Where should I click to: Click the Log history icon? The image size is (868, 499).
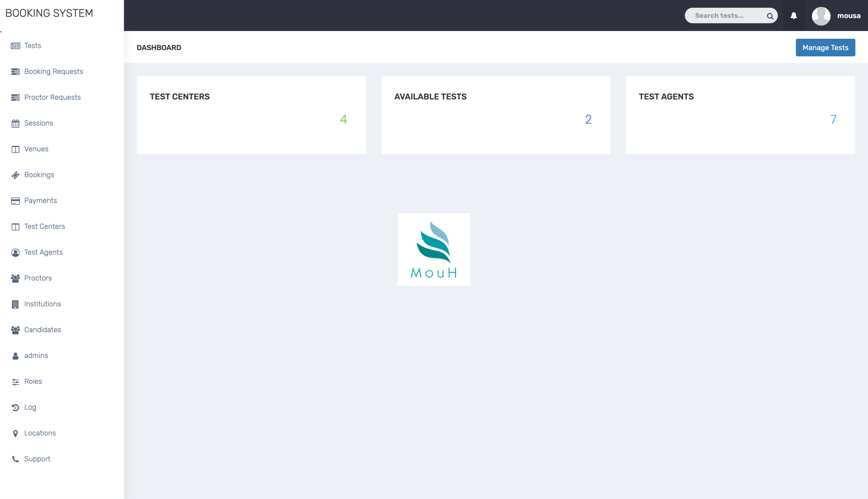pyautogui.click(x=15, y=407)
